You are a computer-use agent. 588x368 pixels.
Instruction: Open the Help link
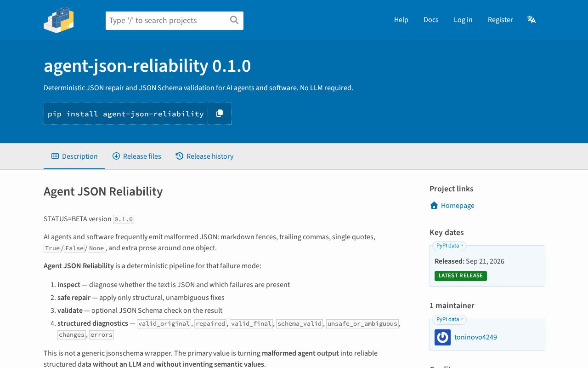[401, 20]
